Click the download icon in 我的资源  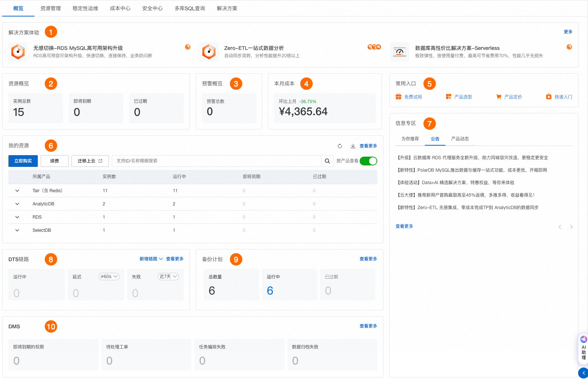tap(353, 146)
